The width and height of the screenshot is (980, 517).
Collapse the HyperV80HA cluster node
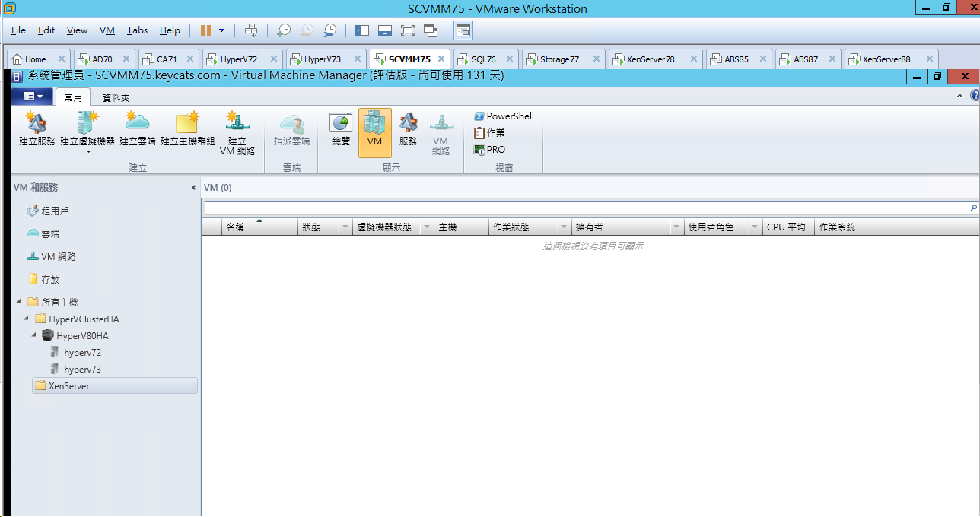pyautogui.click(x=33, y=335)
